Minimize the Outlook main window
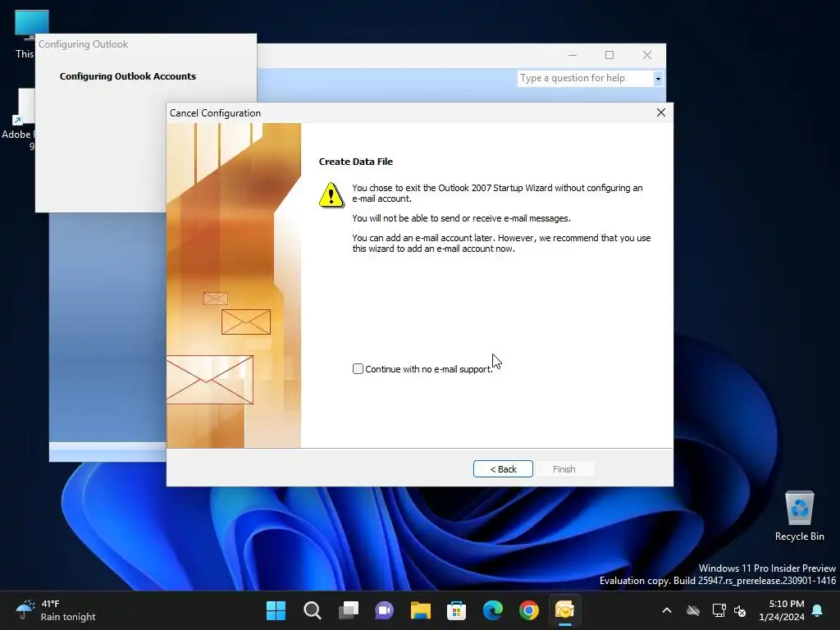The width and height of the screenshot is (840, 630). click(x=572, y=55)
